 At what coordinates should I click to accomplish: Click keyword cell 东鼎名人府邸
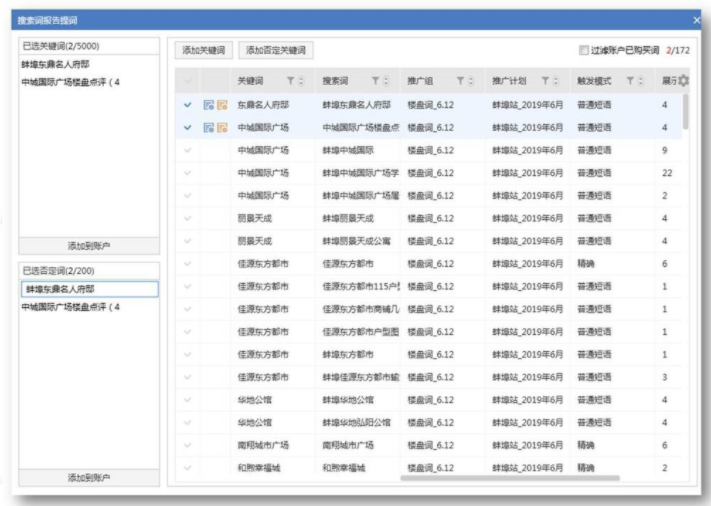pos(263,105)
